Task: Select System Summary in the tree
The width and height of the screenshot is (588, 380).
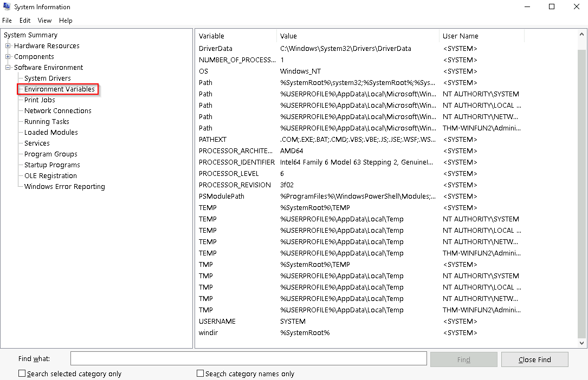Action: [30, 35]
